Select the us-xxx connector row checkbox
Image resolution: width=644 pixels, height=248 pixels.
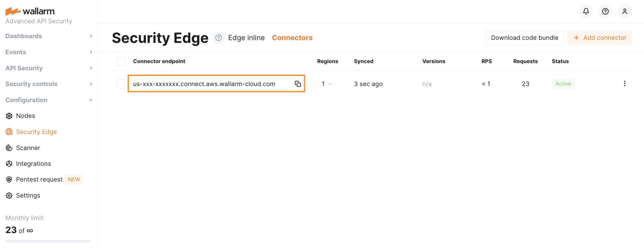[121, 84]
